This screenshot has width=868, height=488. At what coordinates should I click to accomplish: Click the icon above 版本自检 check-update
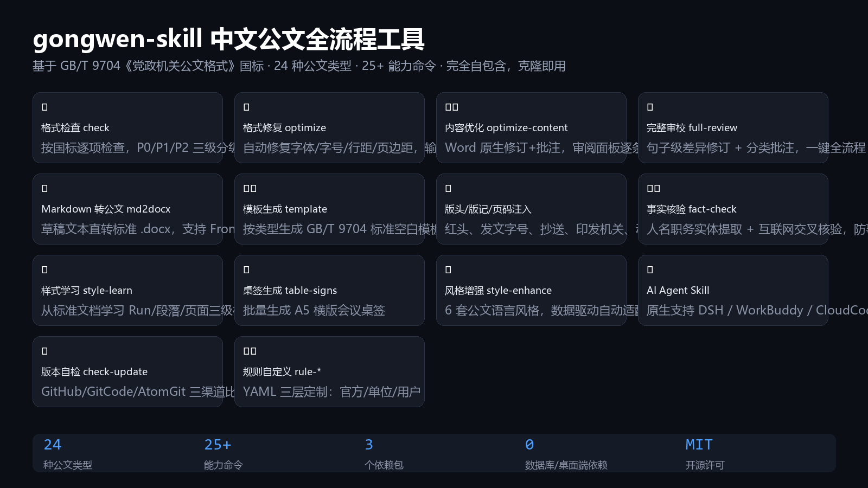point(44,351)
